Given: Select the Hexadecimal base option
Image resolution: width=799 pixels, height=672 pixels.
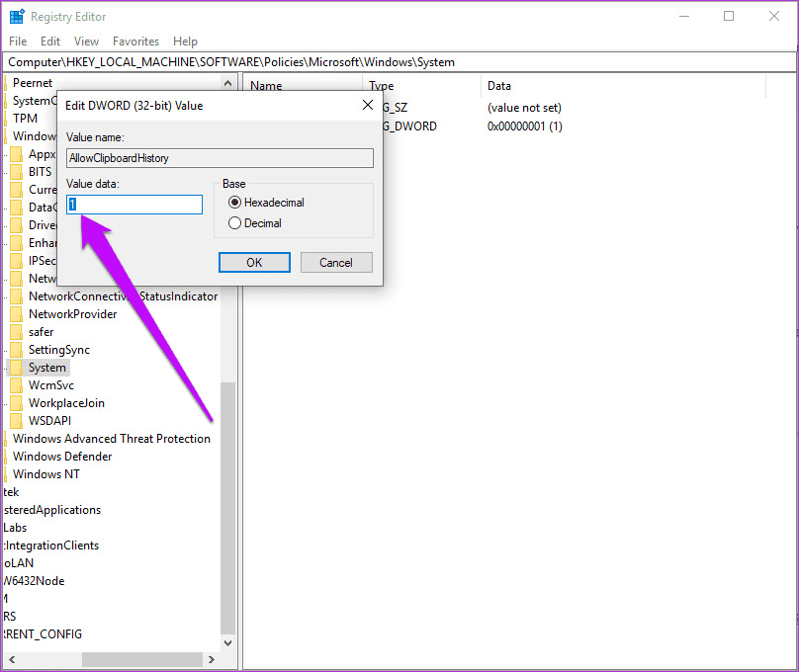Looking at the screenshot, I should pos(234,201).
